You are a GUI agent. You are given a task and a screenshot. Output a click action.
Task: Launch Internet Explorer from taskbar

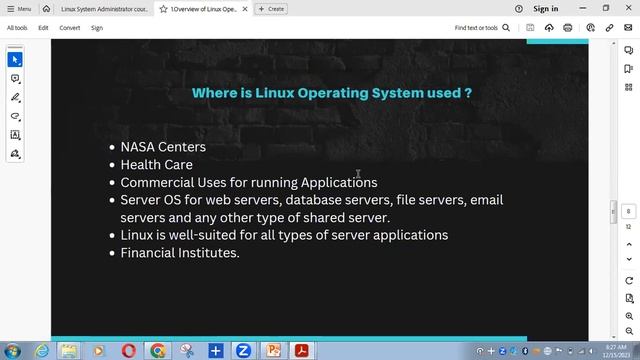click(42, 351)
